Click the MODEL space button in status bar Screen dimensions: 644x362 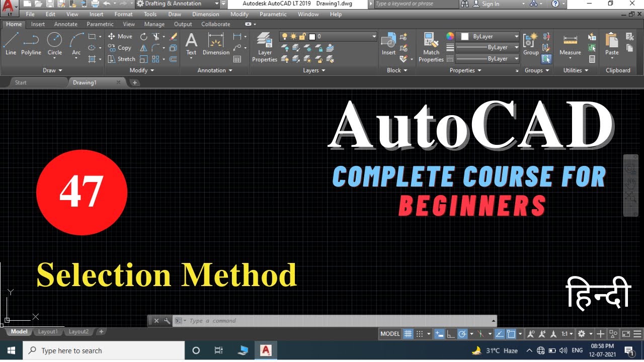(x=390, y=334)
